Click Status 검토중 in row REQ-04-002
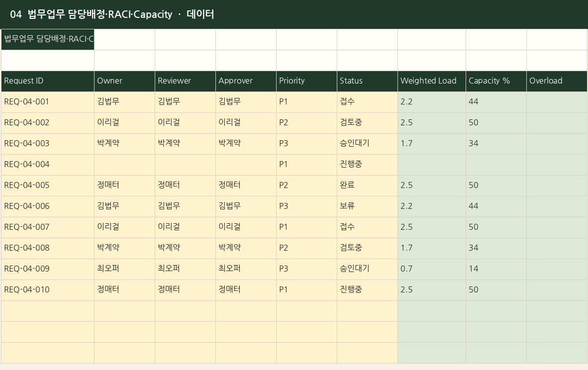The width and height of the screenshot is (588, 370). (x=368, y=123)
